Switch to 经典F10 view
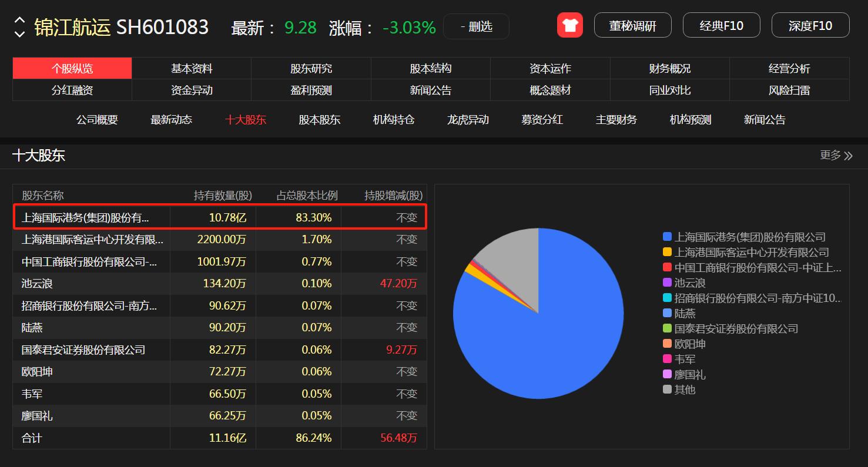This screenshot has width=868, height=467. [721, 25]
